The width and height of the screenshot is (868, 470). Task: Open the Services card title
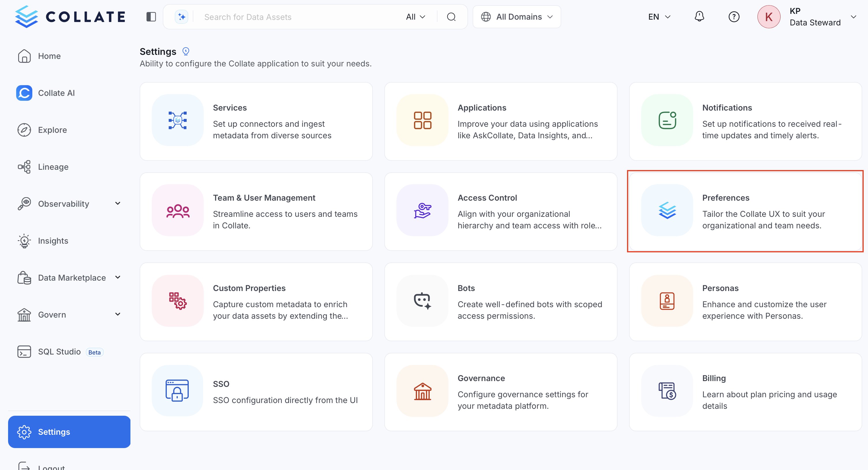[x=230, y=108]
